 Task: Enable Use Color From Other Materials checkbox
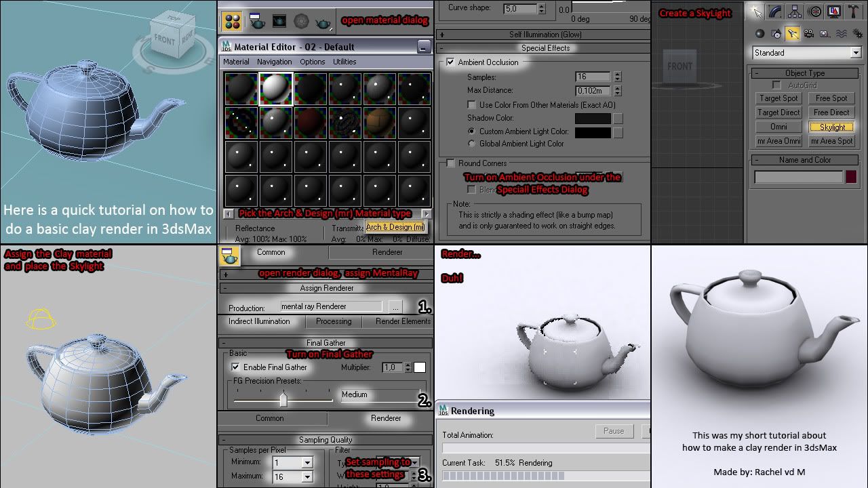[472, 105]
